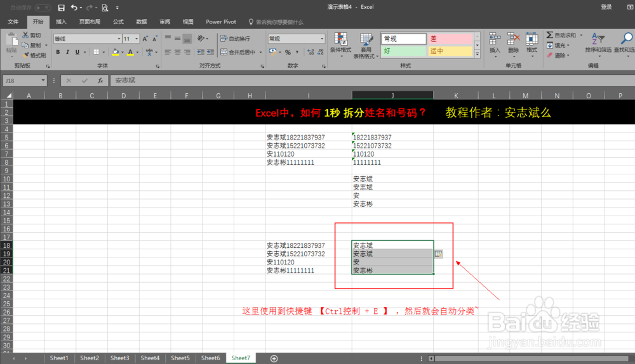Switch to the Insert (插入) tab
635x364 pixels.
tap(61, 22)
